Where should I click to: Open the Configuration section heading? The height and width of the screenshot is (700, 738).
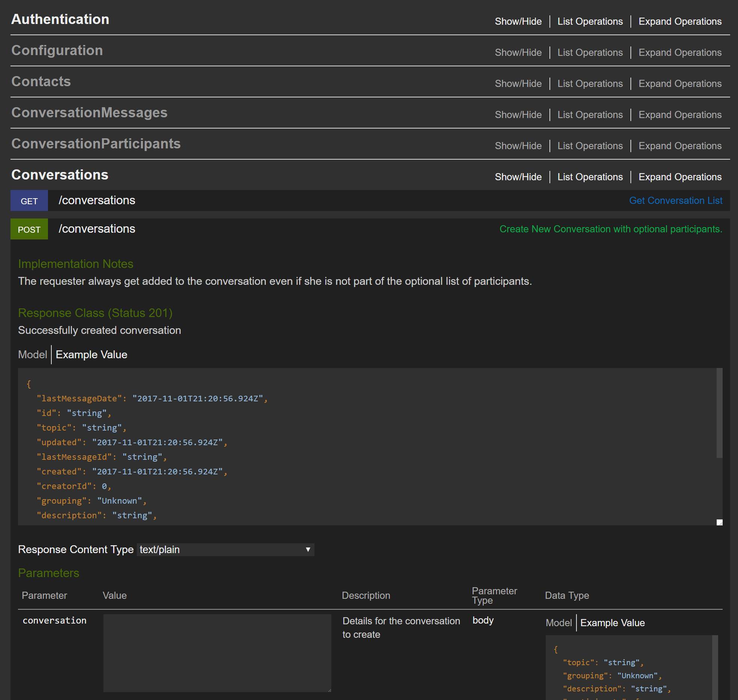[57, 50]
